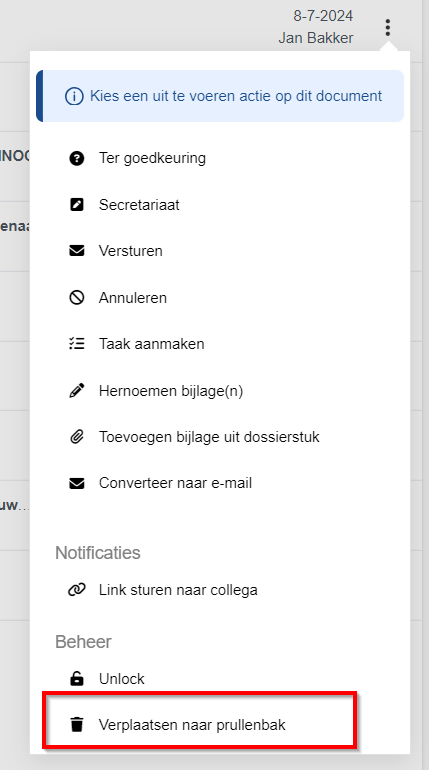Click the prohibited circle icon for Annuleren
This screenshot has height=770, width=429.
pos(77,298)
